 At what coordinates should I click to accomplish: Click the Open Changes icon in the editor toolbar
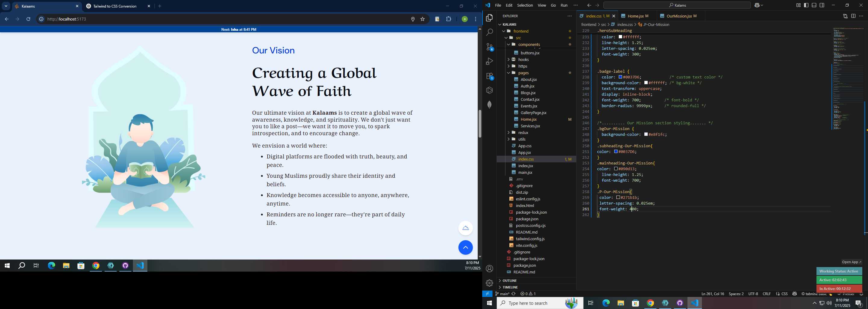845,16
